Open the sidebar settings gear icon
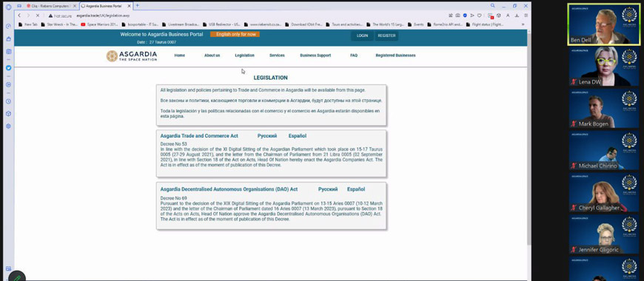 click(x=8, y=126)
